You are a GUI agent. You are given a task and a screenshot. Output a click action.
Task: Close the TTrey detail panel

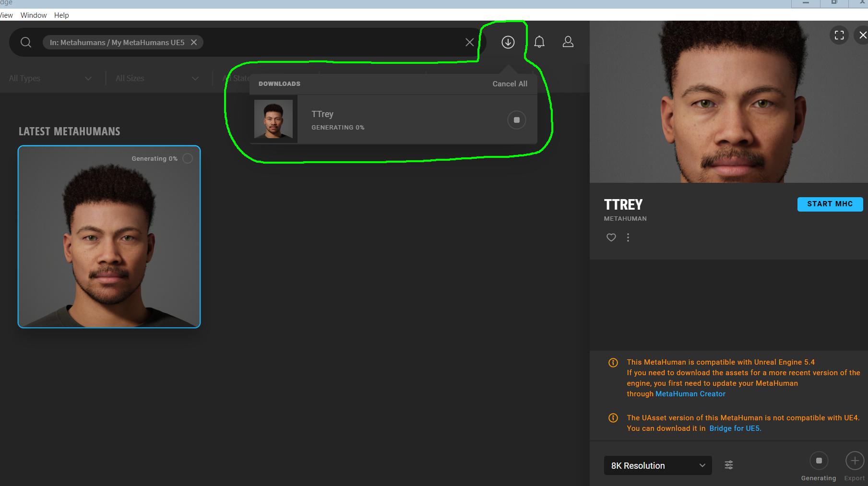click(863, 35)
